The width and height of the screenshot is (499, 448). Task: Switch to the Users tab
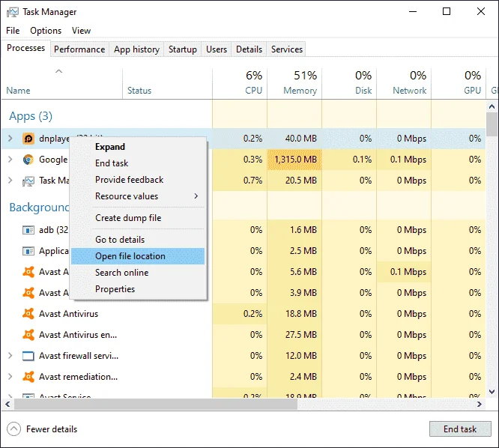(217, 49)
